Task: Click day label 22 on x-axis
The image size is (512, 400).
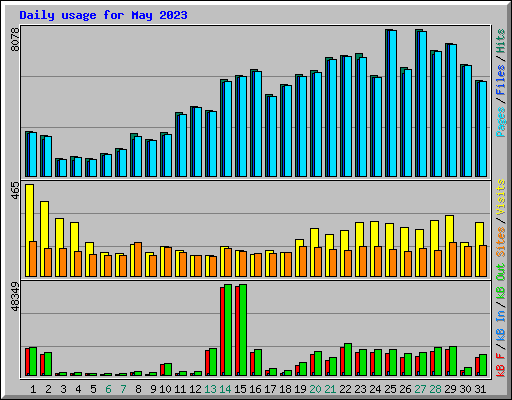Action: click(345, 389)
